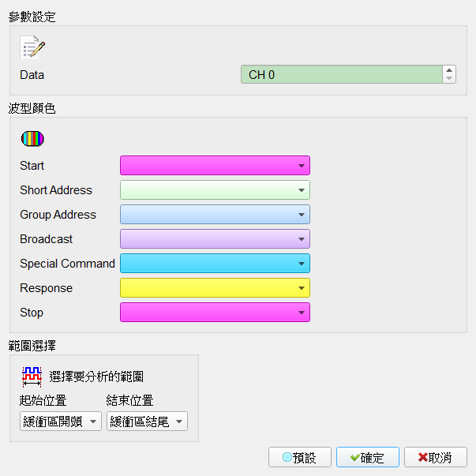Click the 波型顏色 section heading
Screen dimensions: 476x476
[32, 108]
